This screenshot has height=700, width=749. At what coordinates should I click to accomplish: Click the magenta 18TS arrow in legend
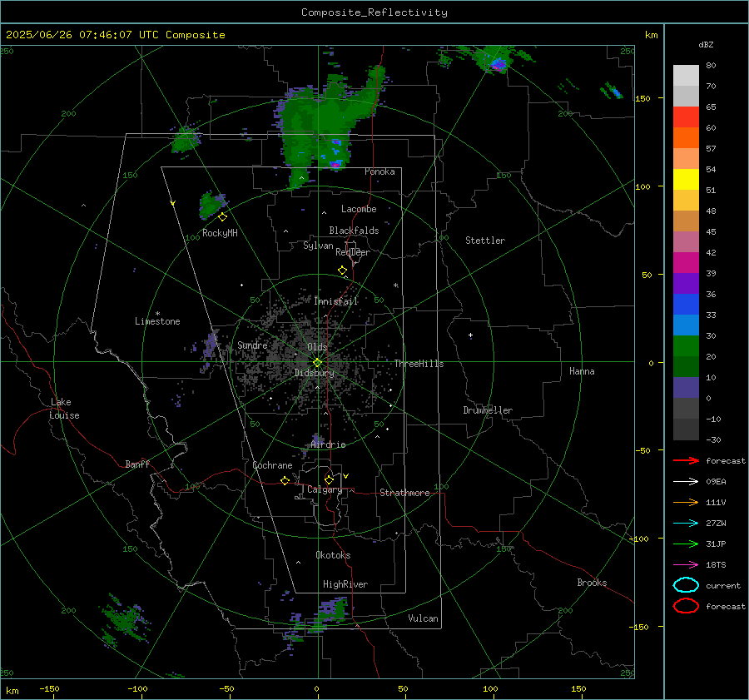pos(686,565)
